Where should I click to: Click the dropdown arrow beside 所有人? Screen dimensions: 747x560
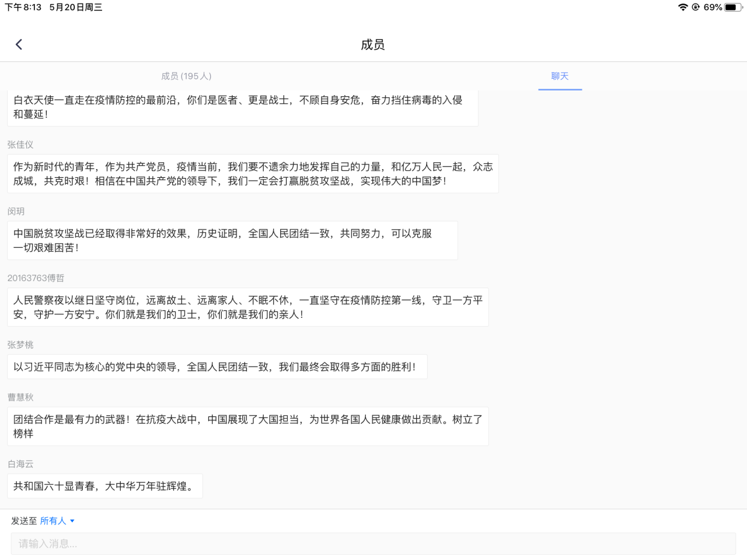coord(72,521)
